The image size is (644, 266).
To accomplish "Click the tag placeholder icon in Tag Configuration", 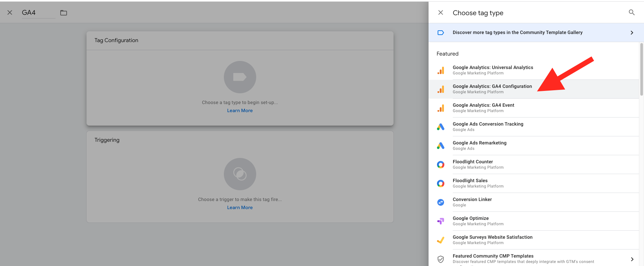I will pyautogui.click(x=240, y=77).
